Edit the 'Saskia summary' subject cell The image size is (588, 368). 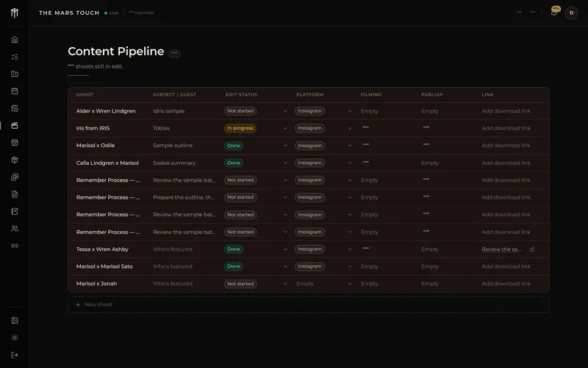coord(174,163)
